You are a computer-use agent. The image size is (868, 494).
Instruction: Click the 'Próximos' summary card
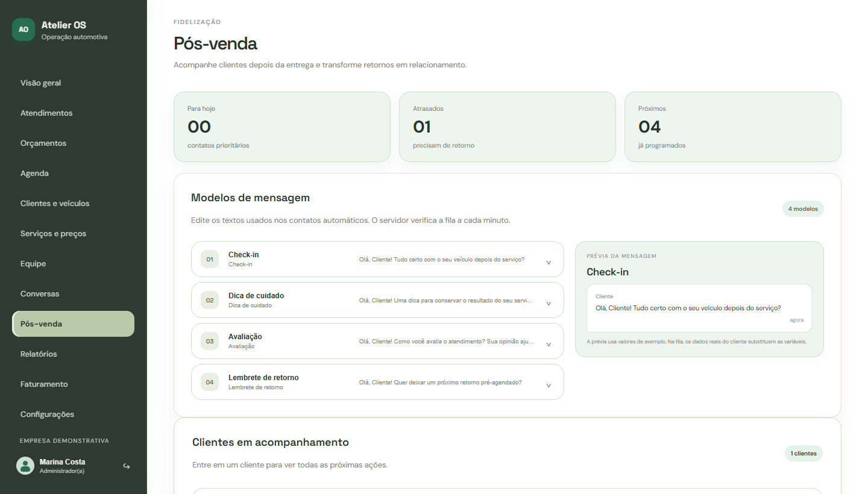coord(733,127)
